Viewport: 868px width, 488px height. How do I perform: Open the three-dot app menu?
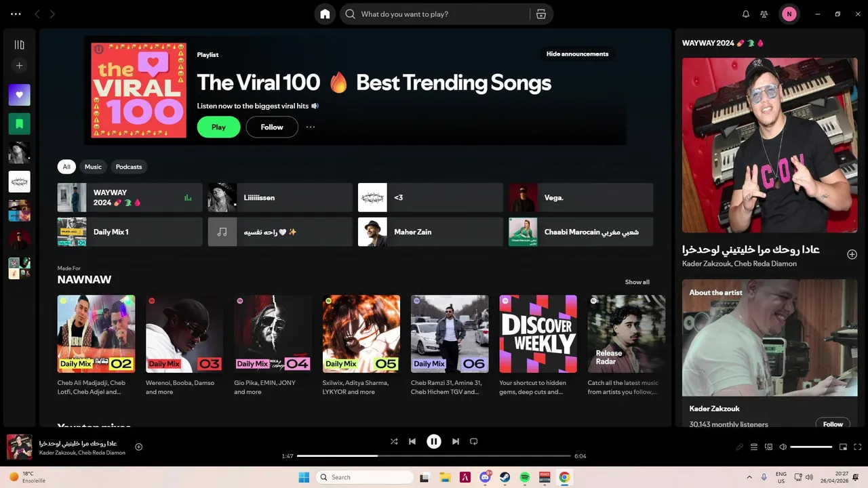[16, 14]
